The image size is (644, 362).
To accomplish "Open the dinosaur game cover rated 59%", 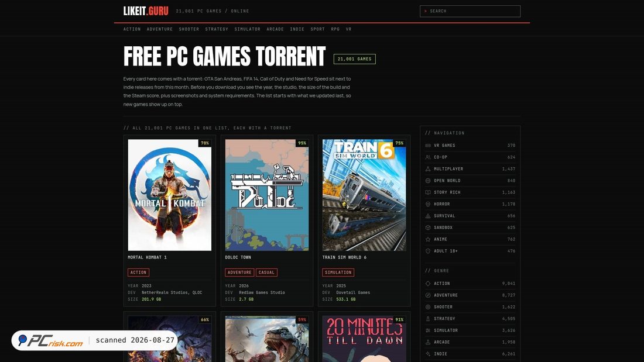I will pos(267,339).
